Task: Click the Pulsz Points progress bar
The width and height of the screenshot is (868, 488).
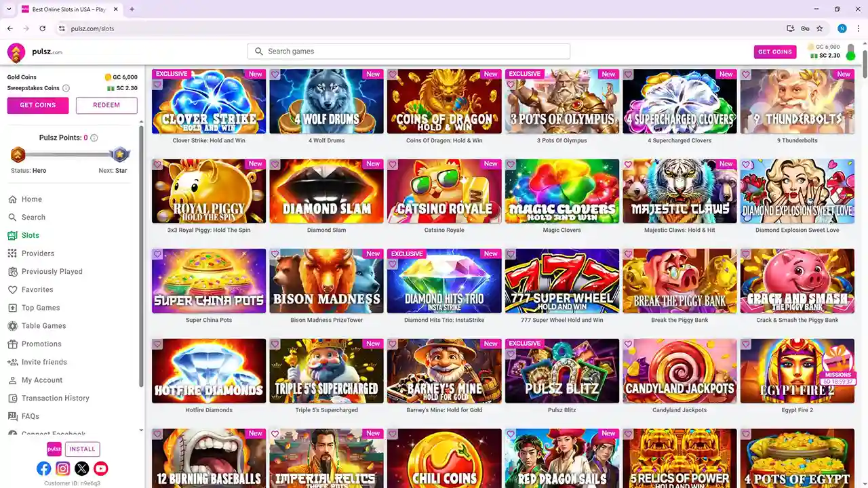Action: [x=69, y=155]
